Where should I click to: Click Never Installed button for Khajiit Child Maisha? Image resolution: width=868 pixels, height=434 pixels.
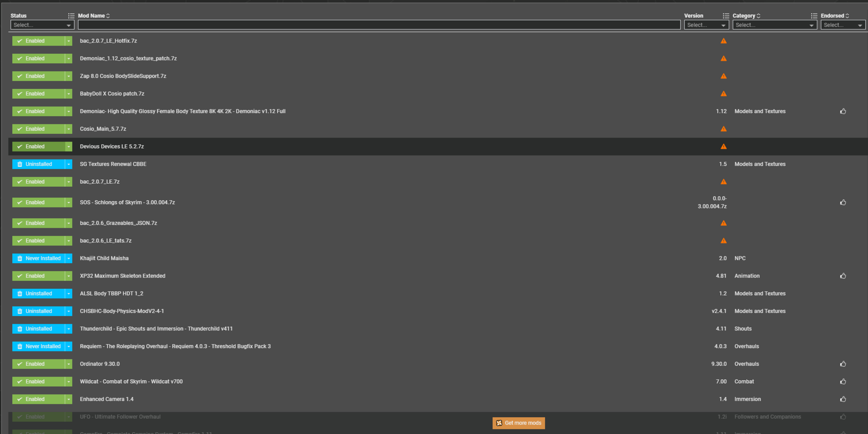click(38, 258)
